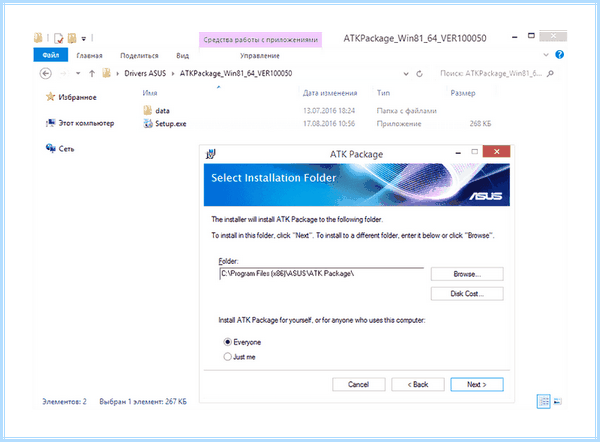The height and width of the screenshot is (442, 600).
Task: Open the Файл tab in Explorer
Action: click(x=51, y=55)
